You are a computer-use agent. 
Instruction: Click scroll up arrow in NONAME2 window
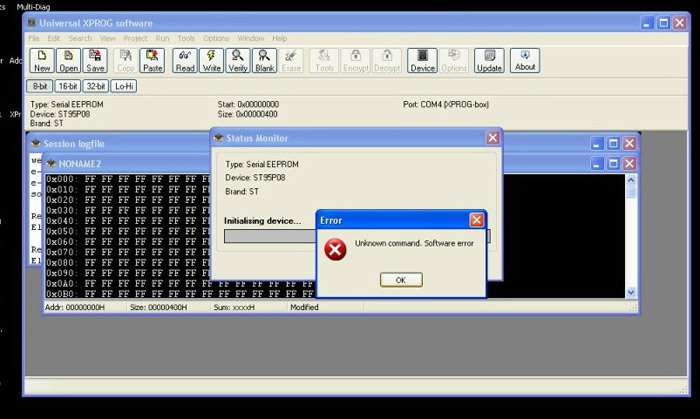pyautogui.click(x=631, y=180)
